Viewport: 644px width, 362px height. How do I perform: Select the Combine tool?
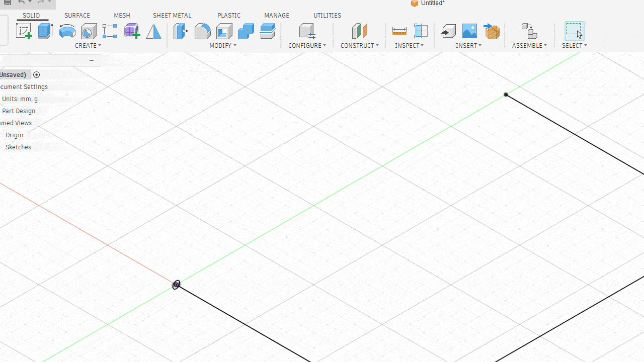click(246, 31)
